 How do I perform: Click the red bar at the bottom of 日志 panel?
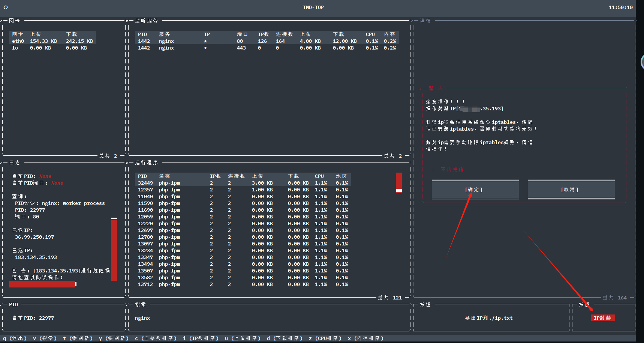pyautogui.click(x=42, y=284)
